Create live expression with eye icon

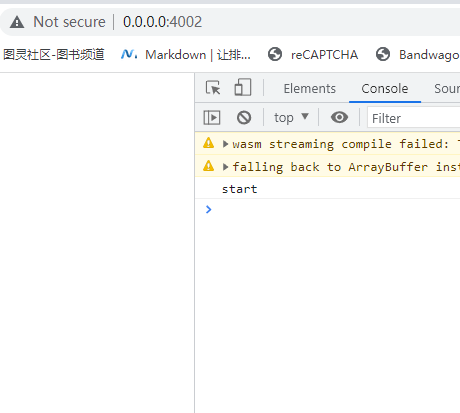coord(339,117)
